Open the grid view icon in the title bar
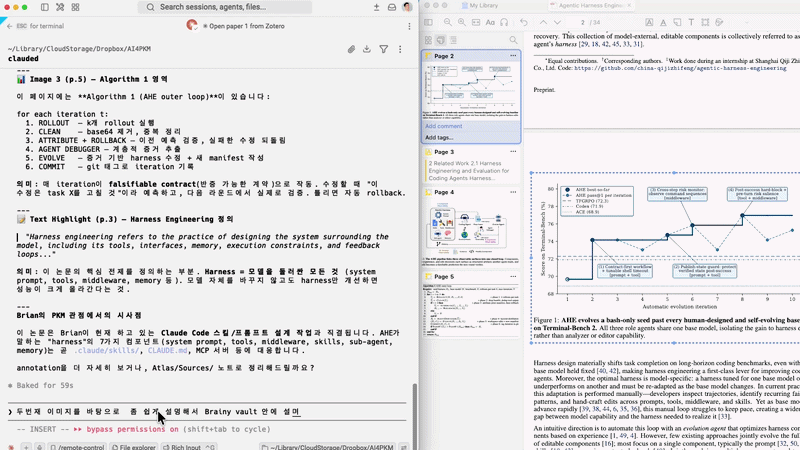Viewport: 800px width, 450px height. point(76,7)
